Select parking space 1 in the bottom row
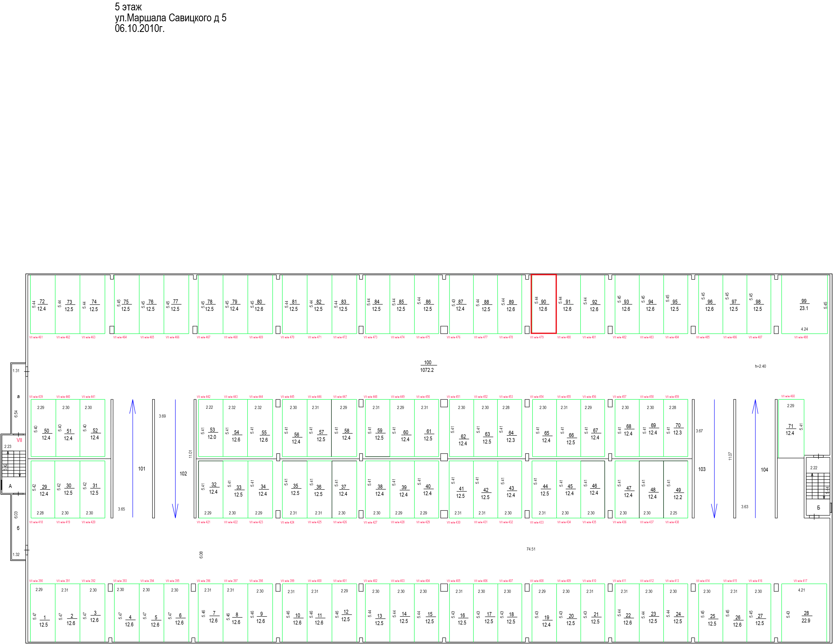Screen dimensions: 833x644 [43, 612]
